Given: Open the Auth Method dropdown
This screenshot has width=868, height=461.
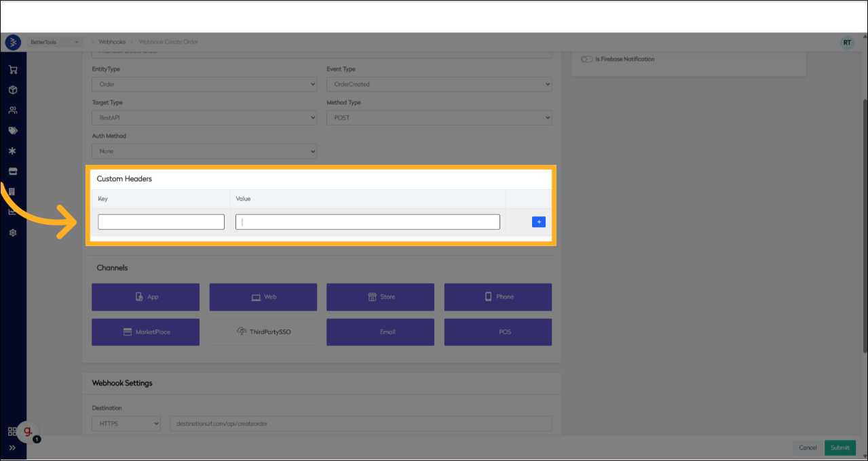Looking at the screenshot, I should click(204, 151).
